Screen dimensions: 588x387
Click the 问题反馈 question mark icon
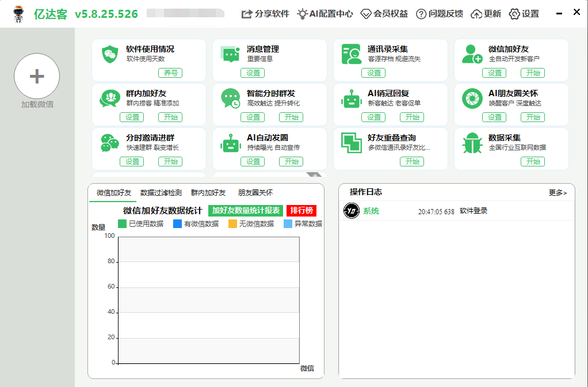[421, 14]
